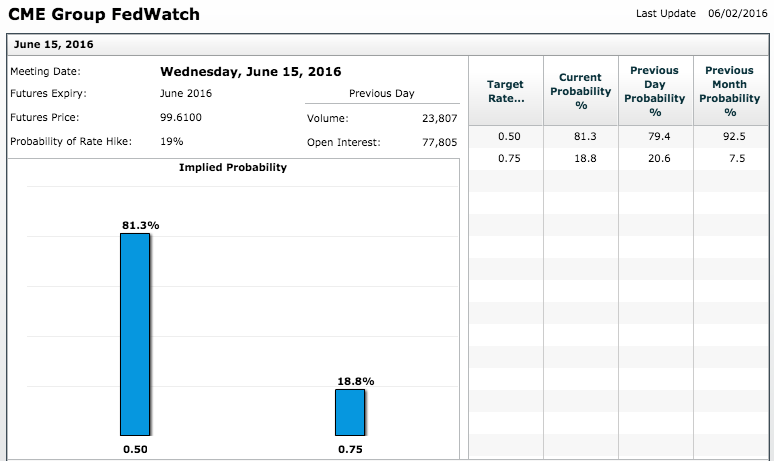Viewport: 774px width, 461px height.
Task: Click the Futures Price label
Action: tap(44, 117)
